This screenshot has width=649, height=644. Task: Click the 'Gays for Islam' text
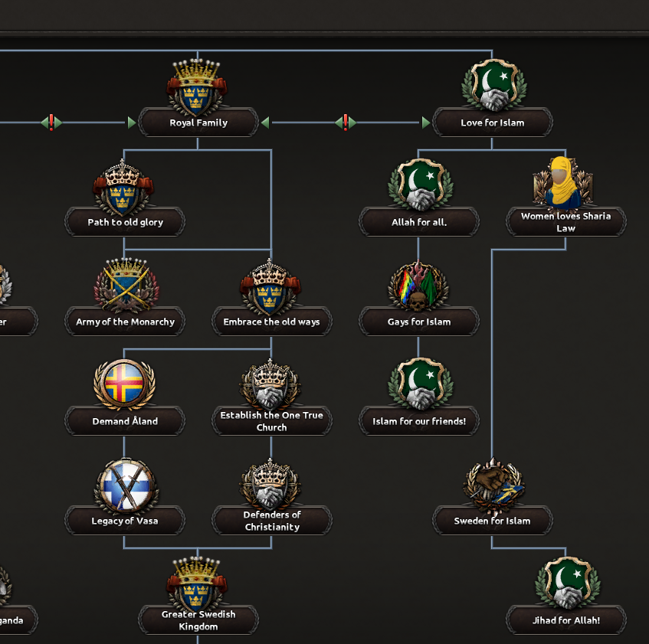(419, 322)
